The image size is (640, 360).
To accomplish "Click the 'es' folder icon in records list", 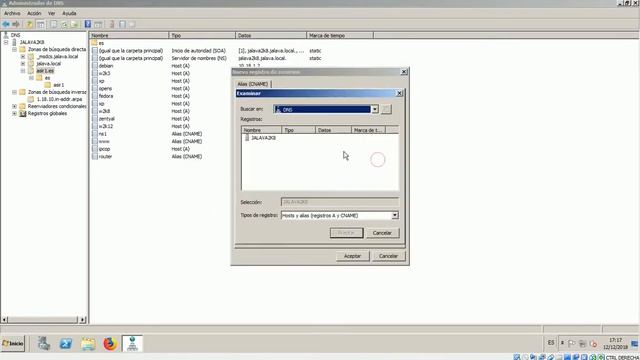I will (94, 43).
